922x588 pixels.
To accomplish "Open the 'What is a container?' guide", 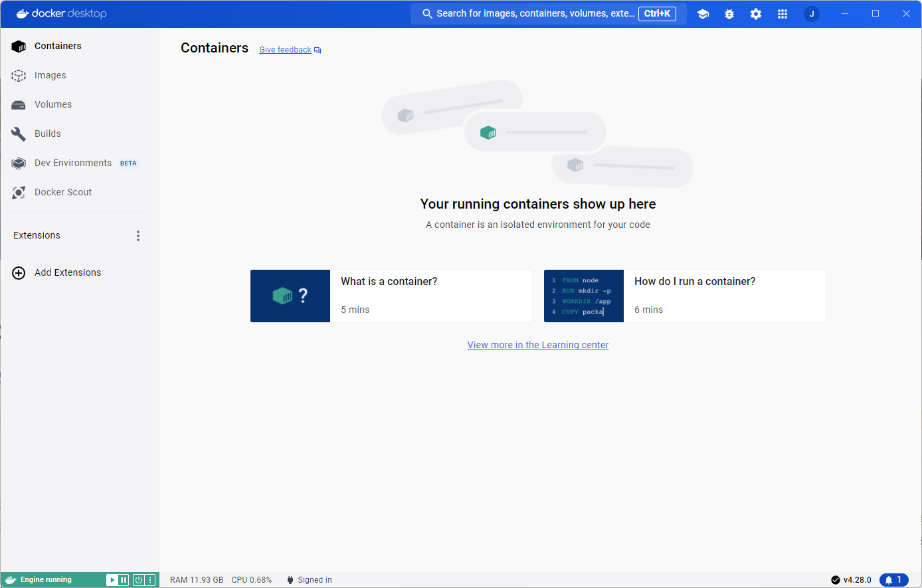I will click(391, 296).
